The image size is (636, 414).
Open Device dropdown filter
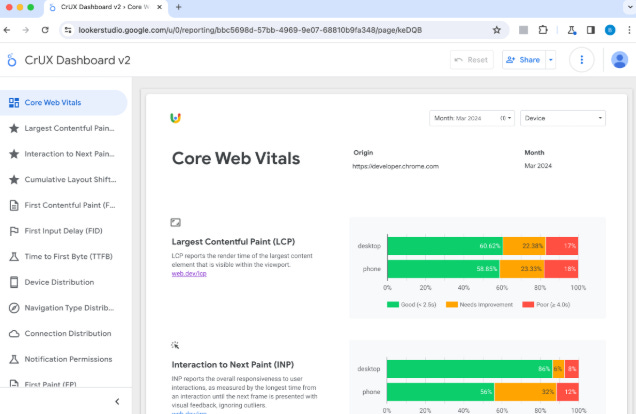pyautogui.click(x=563, y=118)
